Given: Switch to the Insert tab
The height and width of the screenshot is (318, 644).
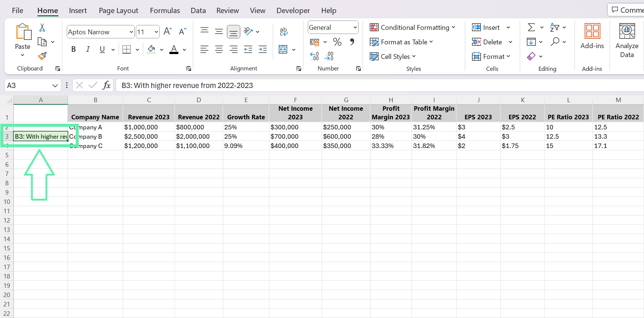Looking at the screenshot, I should pyautogui.click(x=78, y=10).
